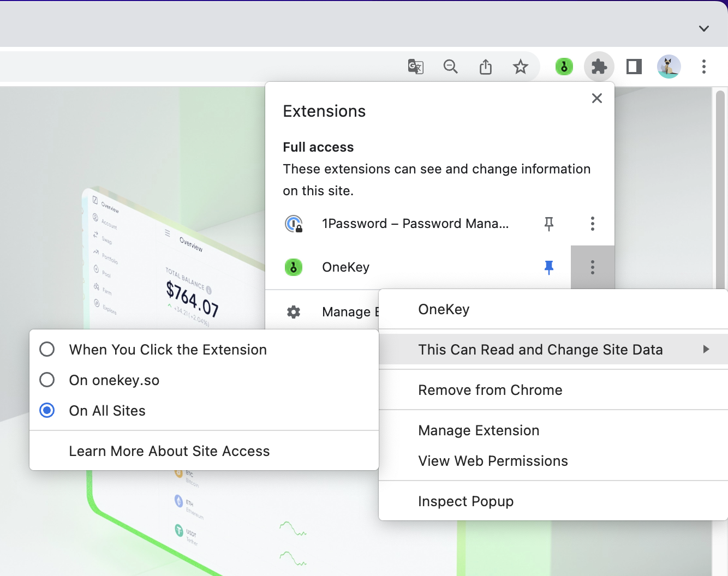
Task: Choose 'Inspect Popup'
Action: [x=553, y=501]
